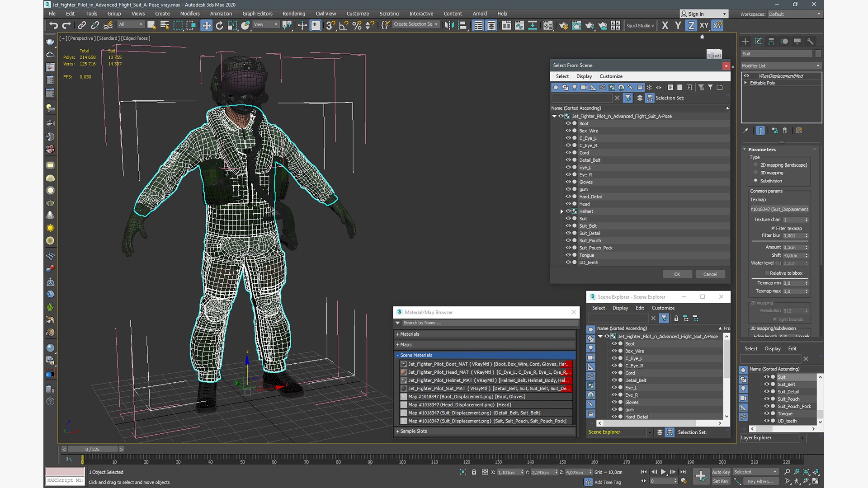Toggle display geometry filter in Select From Scene
The image size is (868, 488).
tap(556, 87)
